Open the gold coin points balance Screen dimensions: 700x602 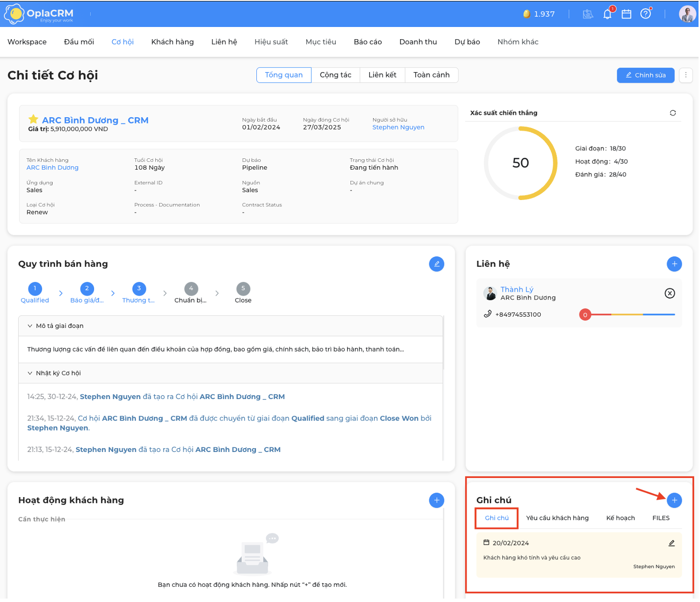539,14
